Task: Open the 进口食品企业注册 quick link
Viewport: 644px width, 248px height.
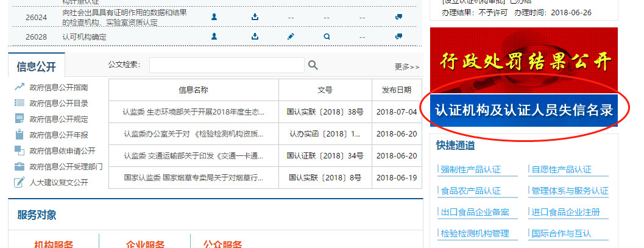Action: pos(565,212)
